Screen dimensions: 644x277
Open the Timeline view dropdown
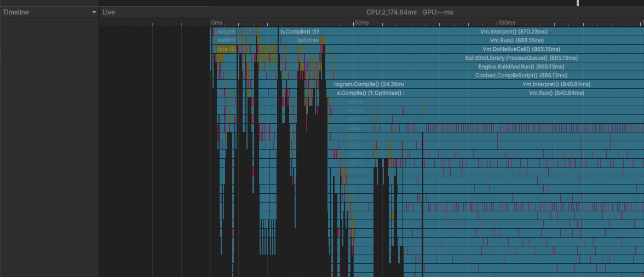pos(94,12)
